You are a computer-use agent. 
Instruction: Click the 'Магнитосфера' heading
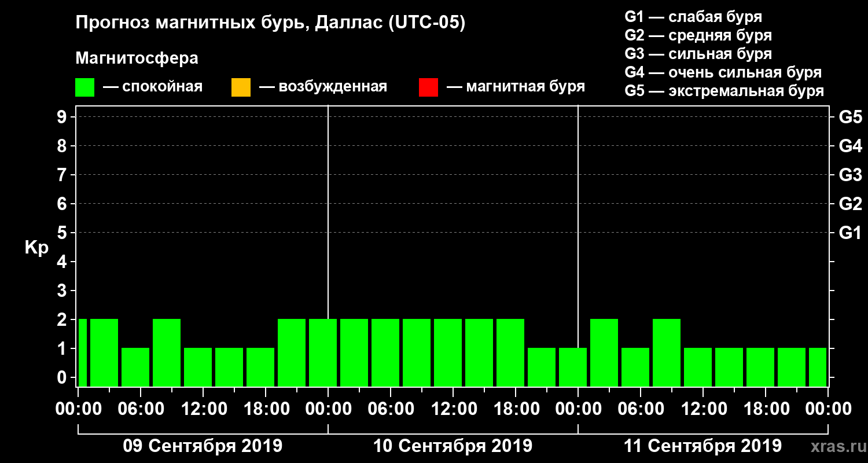[x=137, y=58]
